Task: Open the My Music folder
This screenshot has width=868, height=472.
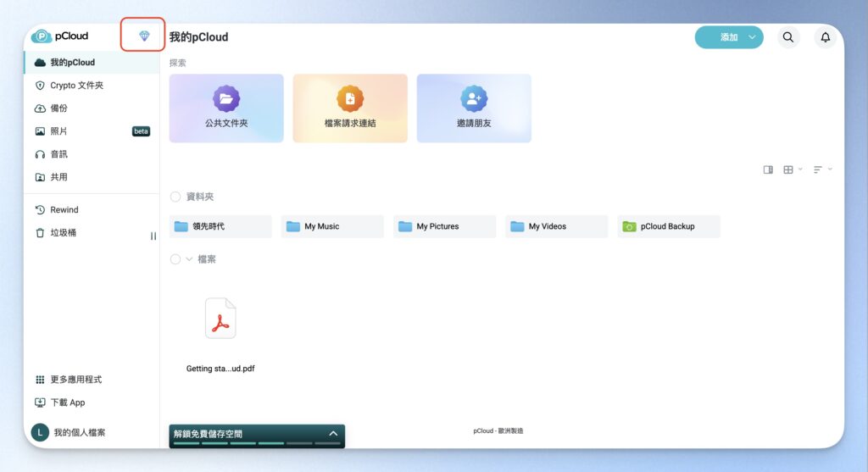Action: click(332, 226)
